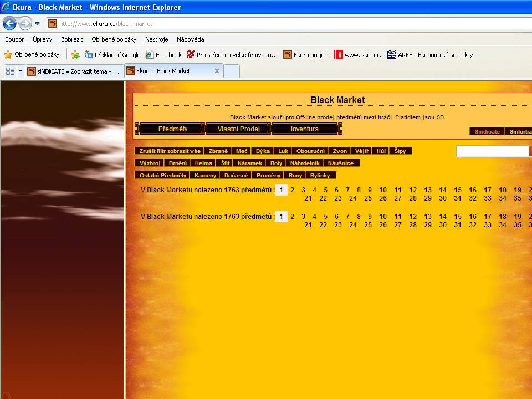Click the browser Forward arrow button

pyautogui.click(x=25, y=23)
